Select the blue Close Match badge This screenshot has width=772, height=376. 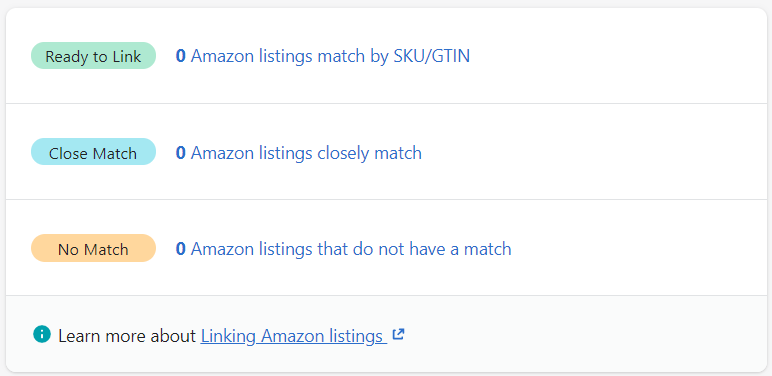point(94,152)
